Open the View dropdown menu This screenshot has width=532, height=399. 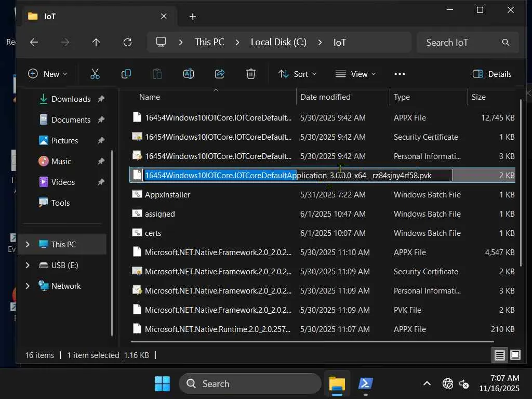[x=355, y=74]
